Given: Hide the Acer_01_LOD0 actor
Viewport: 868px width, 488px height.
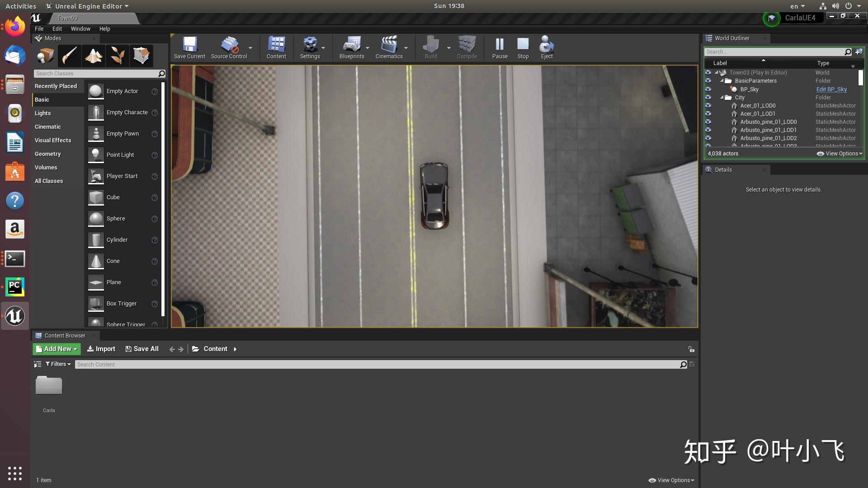Looking at the screenshot, I should point(708,105).
